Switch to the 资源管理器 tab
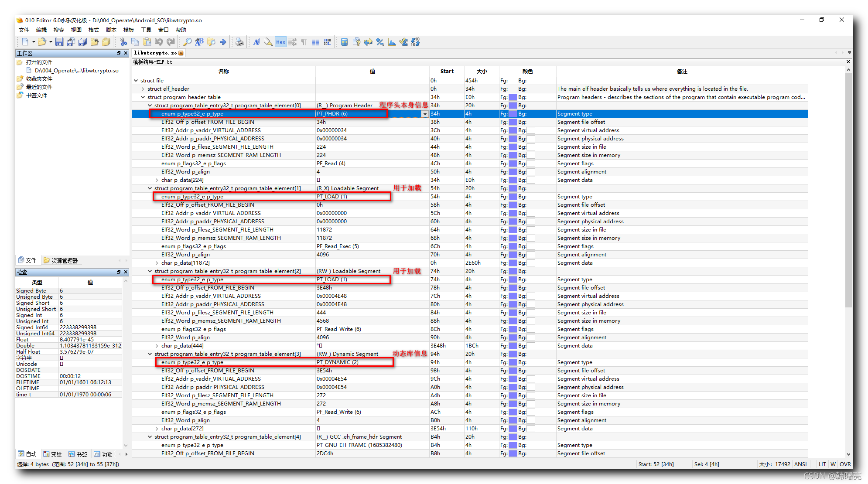868x484 pixels. pos(61,260)
